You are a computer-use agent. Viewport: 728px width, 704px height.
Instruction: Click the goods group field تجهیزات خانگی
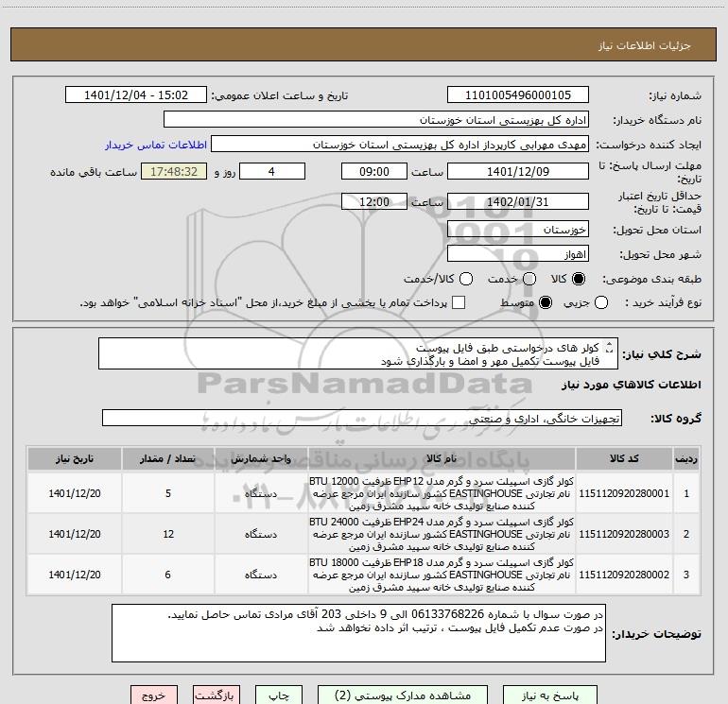pos(362,418)
